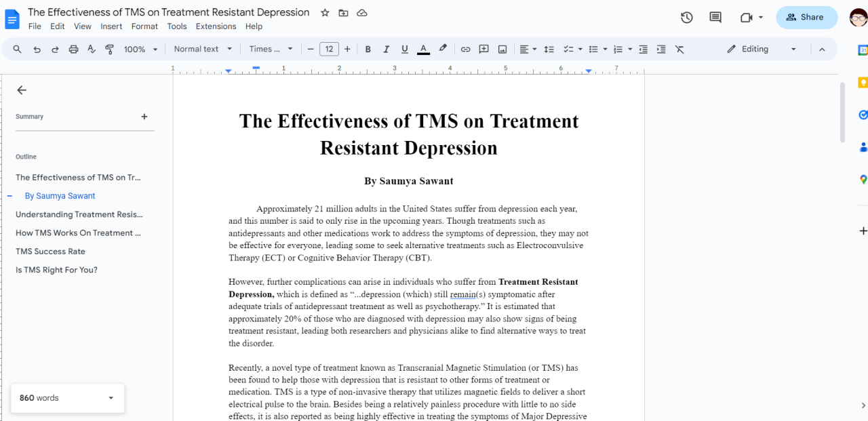Toggle italic formatting
This screenshot has width=868, height=421.
click(x=387, y=49)
